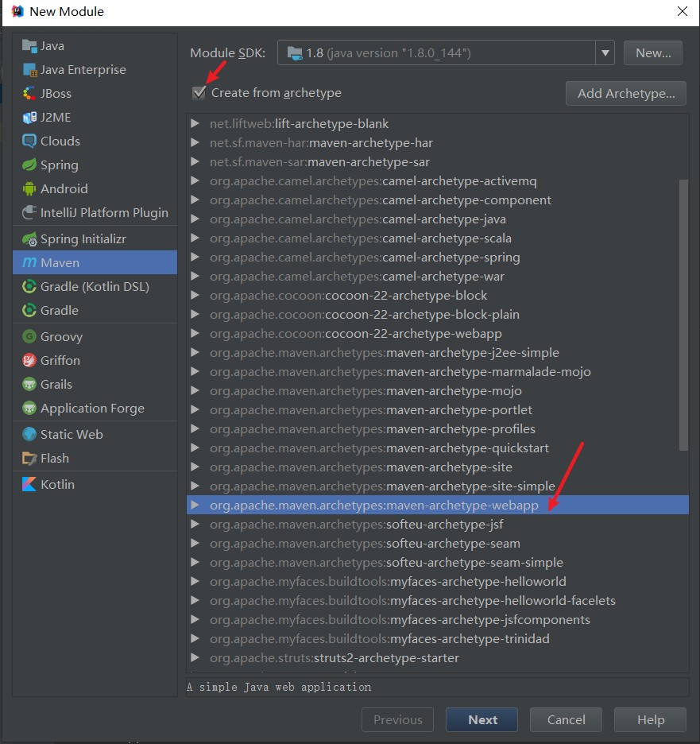Select the Clouds icon
The width and height of the screenshot is (700, 744).
[x=29, y=141]
